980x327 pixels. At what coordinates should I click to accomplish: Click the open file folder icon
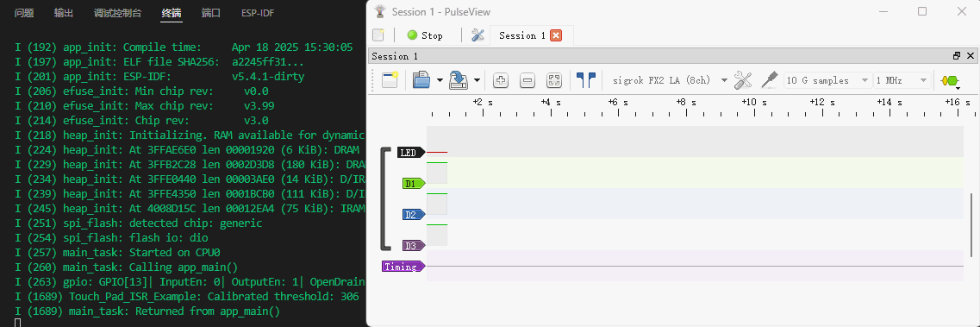[421, 80]
